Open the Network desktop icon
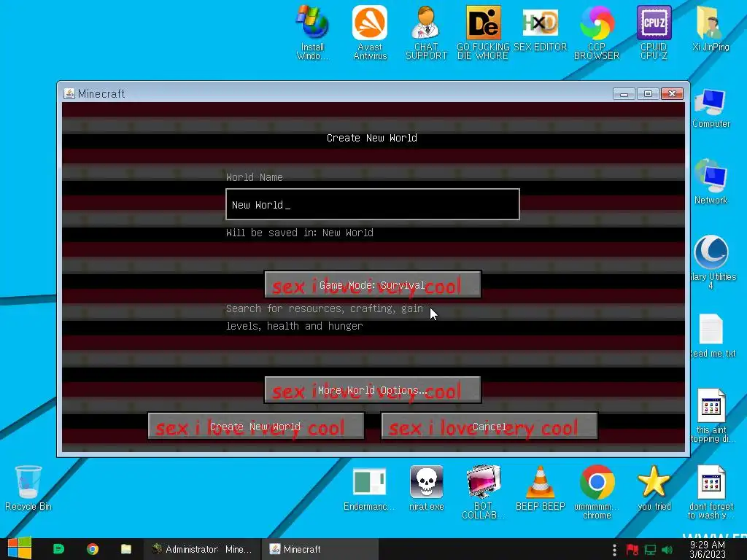 point(711,182)
